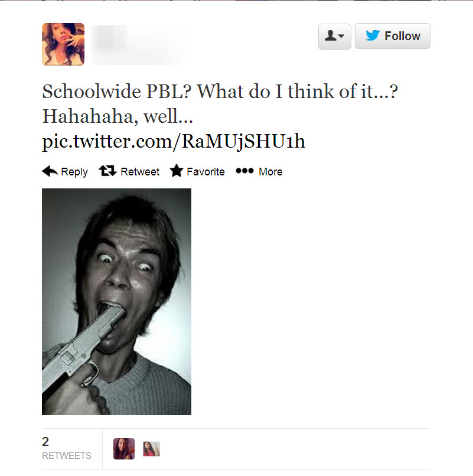The height and width of the screenshot is (476, 473).
Task: Open the attached tweet photo
Action: (116, 302)
